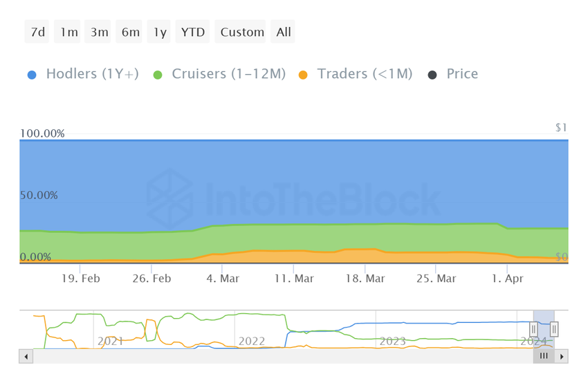Open the Custom date range picker
The width and height of the screenshot is (588, 392).
point(242,32)
